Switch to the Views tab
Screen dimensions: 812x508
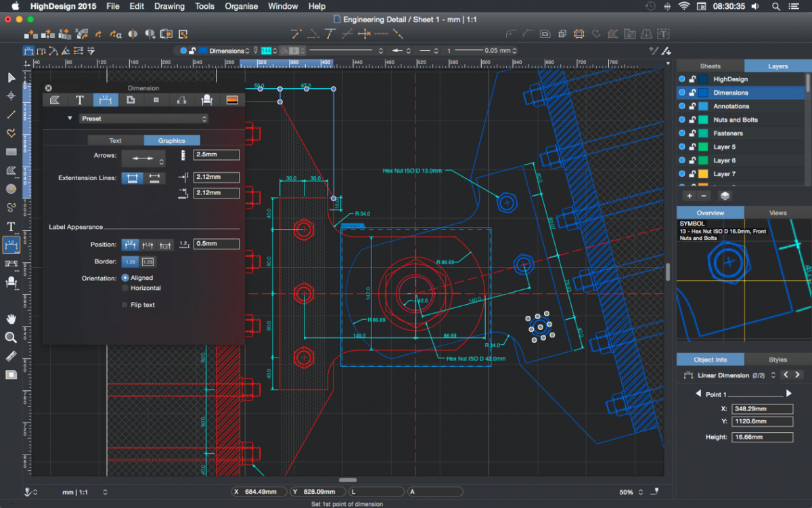pos(777,212)
